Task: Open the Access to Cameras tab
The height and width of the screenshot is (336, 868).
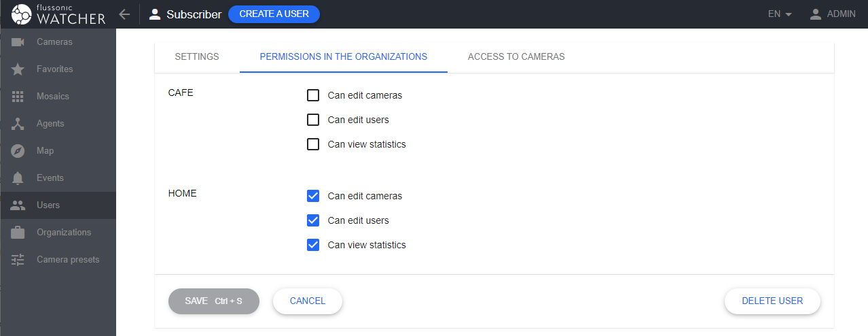Action: pos(516,56)
